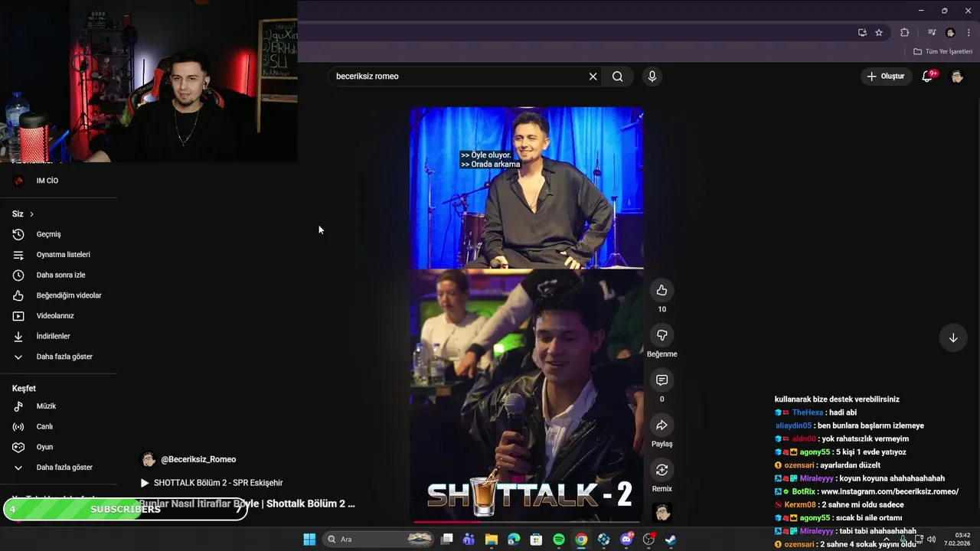Open Microsoft Store from taskbar
Image resolution: width=980 pixels, height=551 pixels.
[x=536, y=540]
